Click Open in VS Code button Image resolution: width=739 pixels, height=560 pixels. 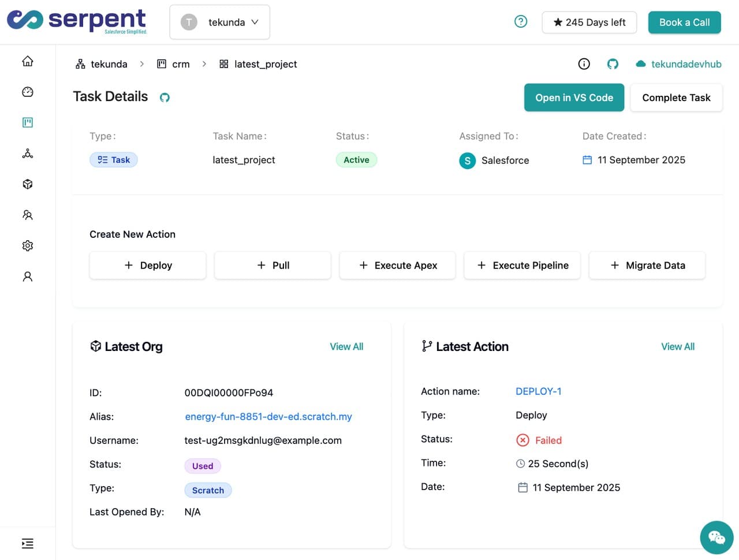574,98
